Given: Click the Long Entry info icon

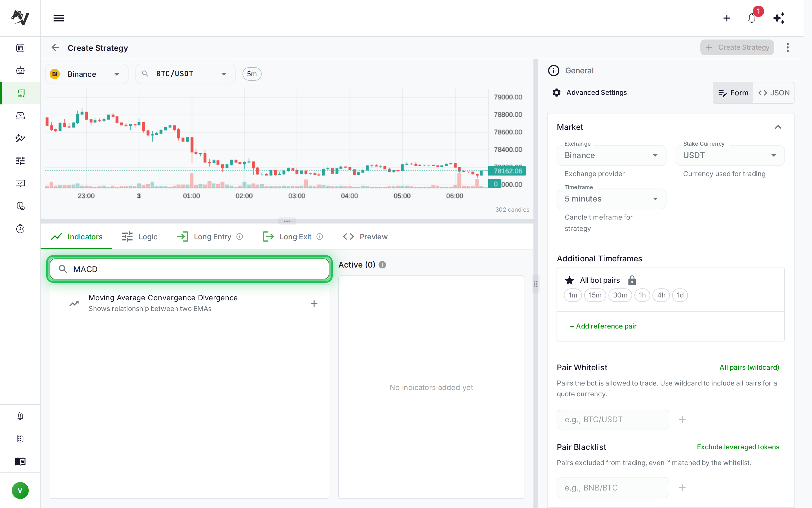Looking at the screenshot, I should (240, 237).
